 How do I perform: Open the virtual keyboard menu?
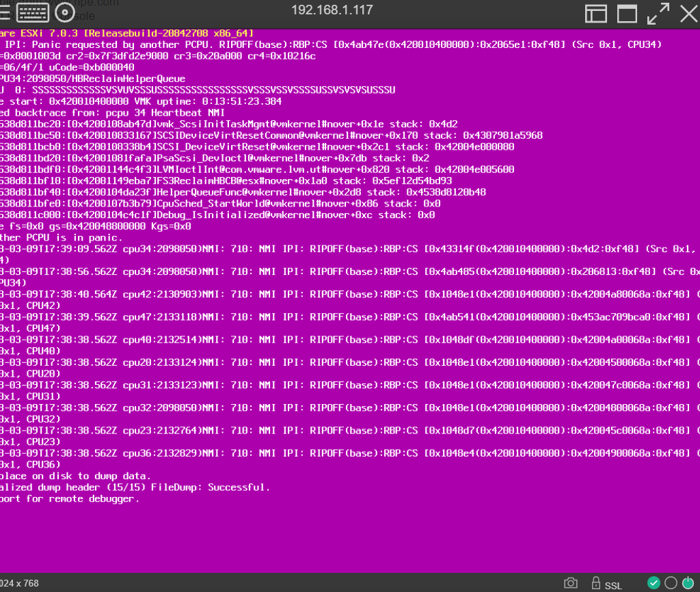click(33, 12)
